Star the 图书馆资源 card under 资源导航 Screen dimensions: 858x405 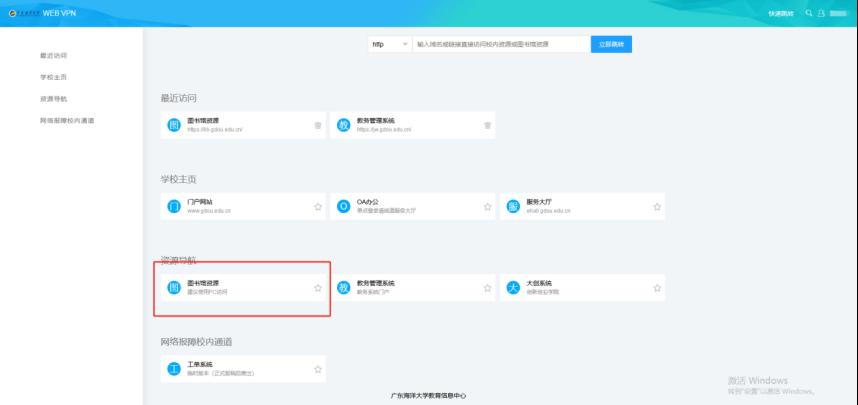pyautogui.click(x=318, y=288)
